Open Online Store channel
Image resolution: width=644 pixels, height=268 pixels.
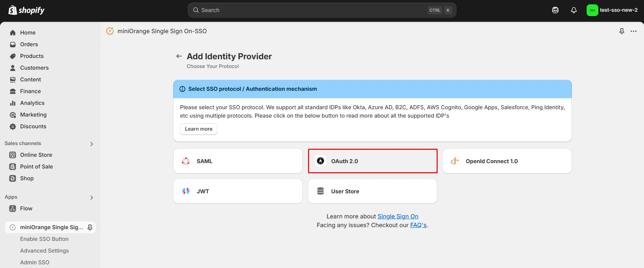pyautogui.click(x=36, y=155)
